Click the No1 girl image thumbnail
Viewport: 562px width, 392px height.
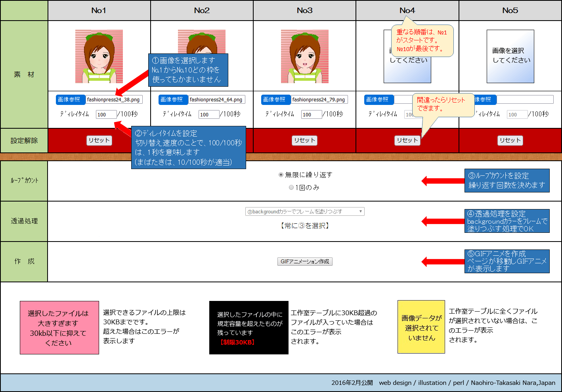tap(99, 56)
